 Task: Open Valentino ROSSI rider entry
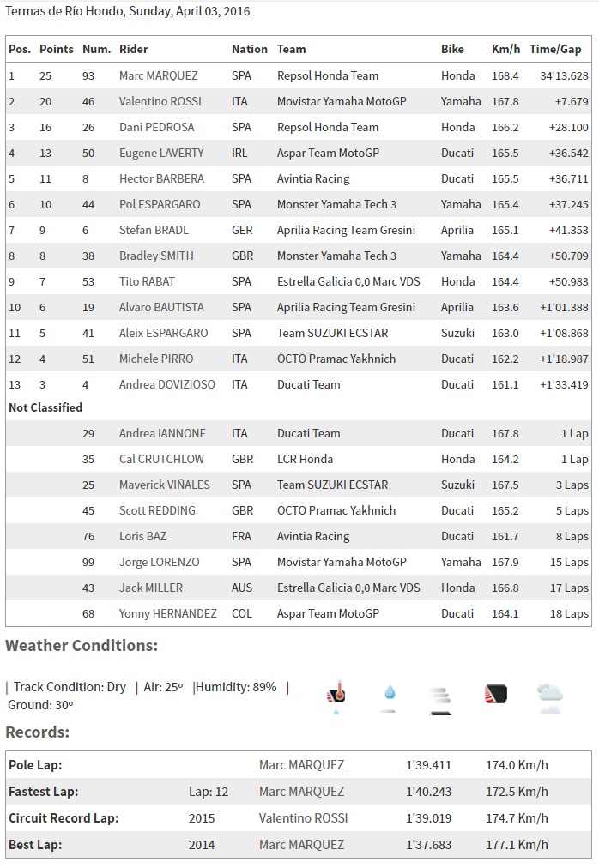pos(160,102)
